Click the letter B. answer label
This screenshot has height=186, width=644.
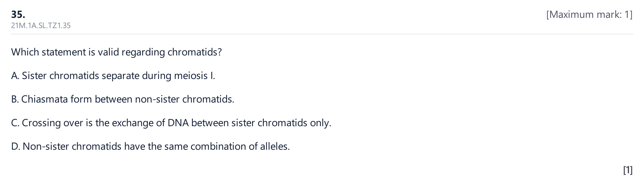pyautogui.click(x=15, y=99)
